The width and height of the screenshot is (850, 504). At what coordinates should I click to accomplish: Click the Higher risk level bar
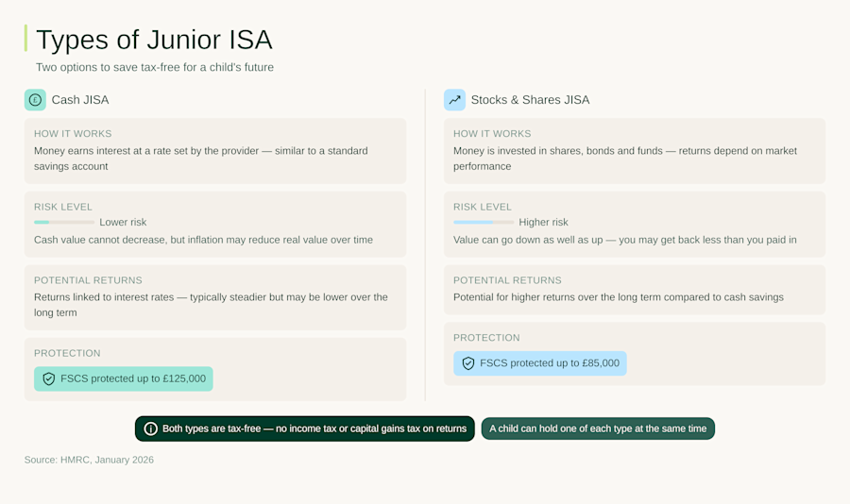click(x=484, y=222)
